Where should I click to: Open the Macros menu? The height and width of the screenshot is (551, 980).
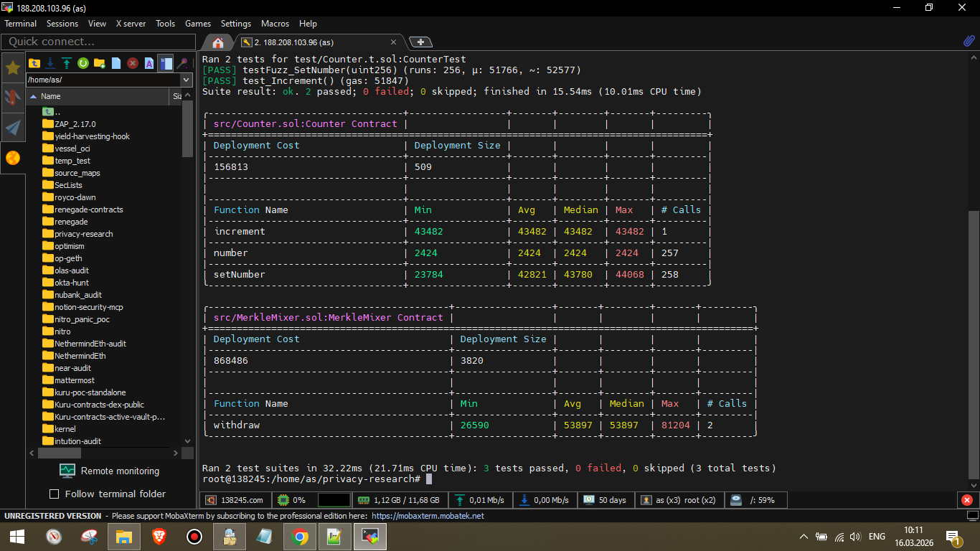click(x=275, y=24)
